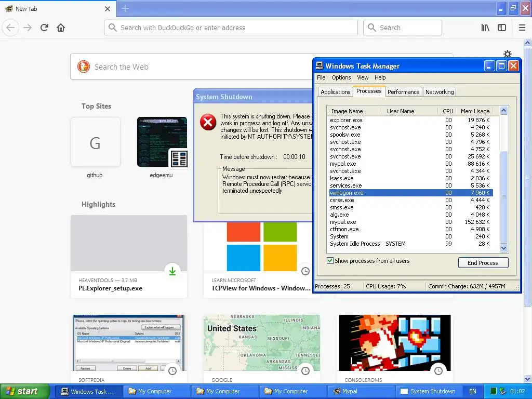Open new tab page settings gear

click(x=507, y=54)
